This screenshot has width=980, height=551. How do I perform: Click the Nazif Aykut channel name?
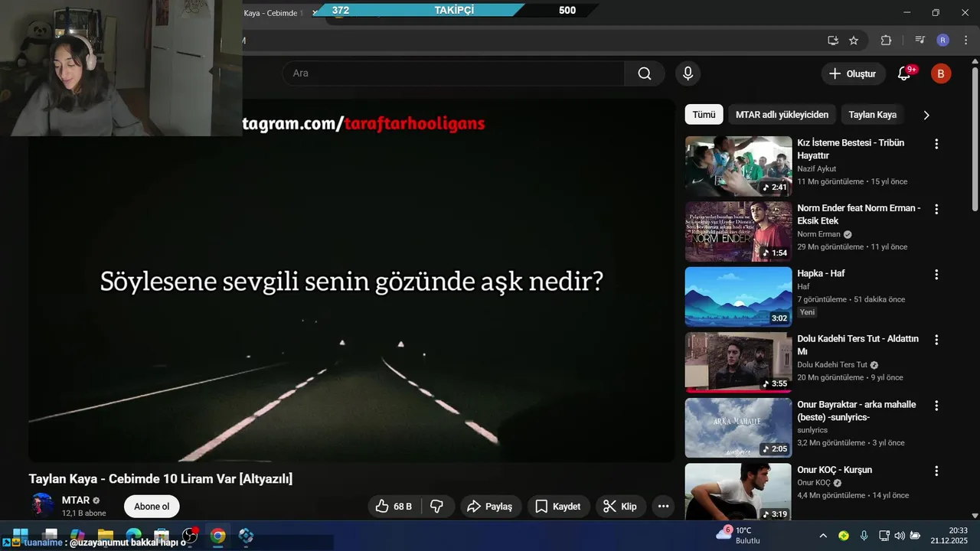point(816,168)
